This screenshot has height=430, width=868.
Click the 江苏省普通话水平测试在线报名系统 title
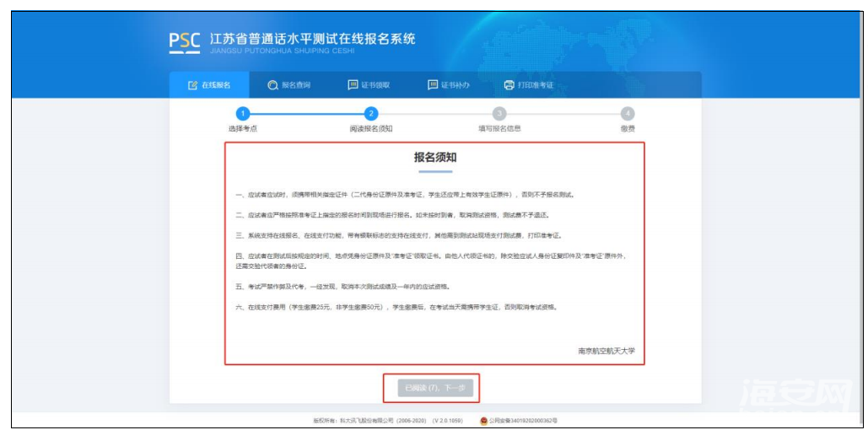pos(313,40)
